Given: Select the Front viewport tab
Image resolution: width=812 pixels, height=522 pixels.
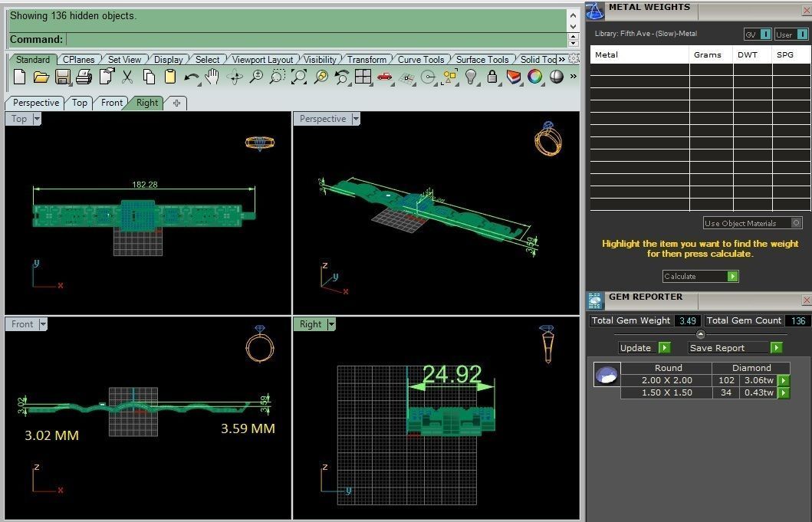Looking at the screenshot, I should coord(112,103).
